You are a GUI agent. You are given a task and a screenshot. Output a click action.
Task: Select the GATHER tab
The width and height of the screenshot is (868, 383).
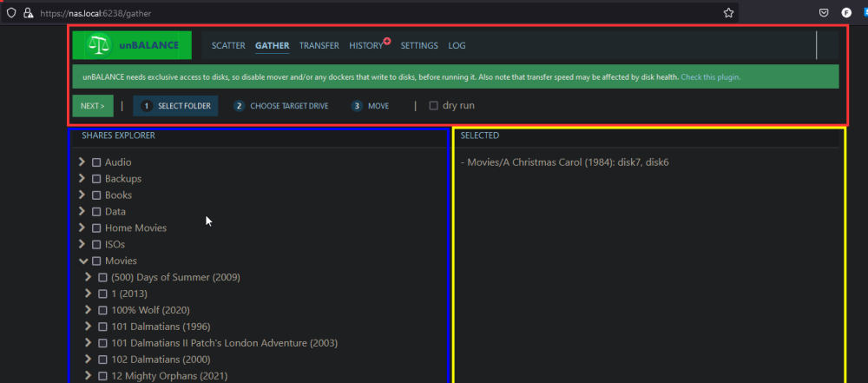[272, 45]
